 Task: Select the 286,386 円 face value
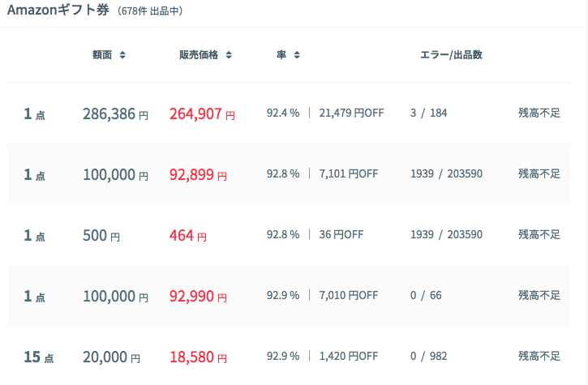(115, 114)
